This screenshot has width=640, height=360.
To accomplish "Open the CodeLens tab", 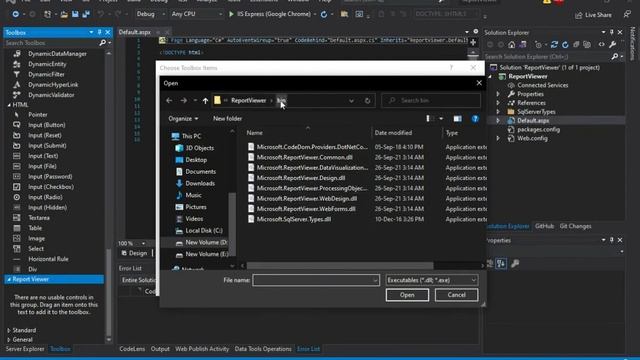I will coord(132,349).
